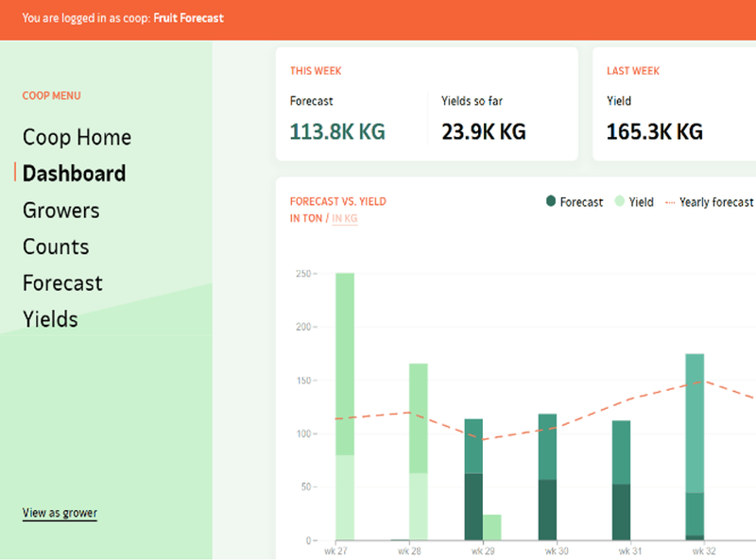The height and width of the screenshot is (560, 756).
Task: Select the IN TON chart unit
Action: click(306, 218)
